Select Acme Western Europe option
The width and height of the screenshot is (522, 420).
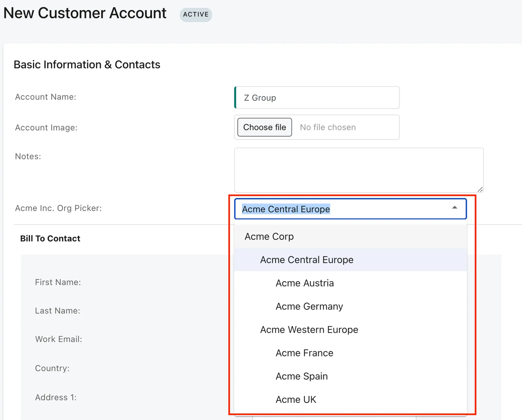[351, 330]
